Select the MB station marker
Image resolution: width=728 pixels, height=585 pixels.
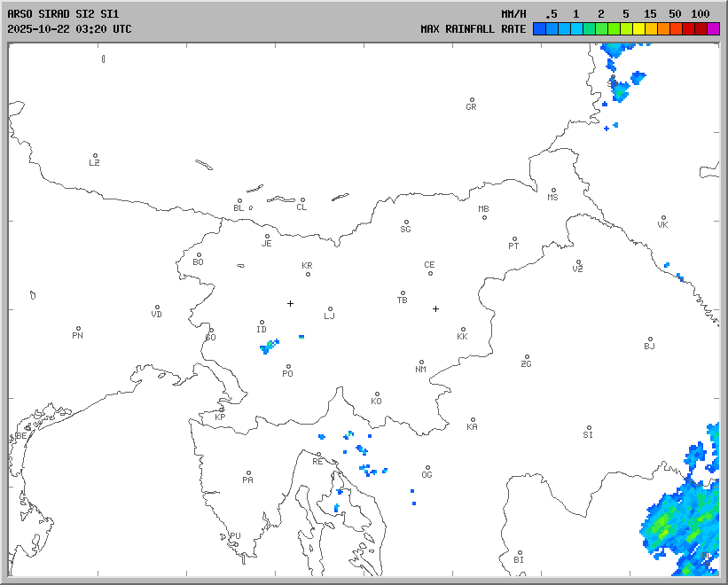pyautogui.click(x=484, y=217)
